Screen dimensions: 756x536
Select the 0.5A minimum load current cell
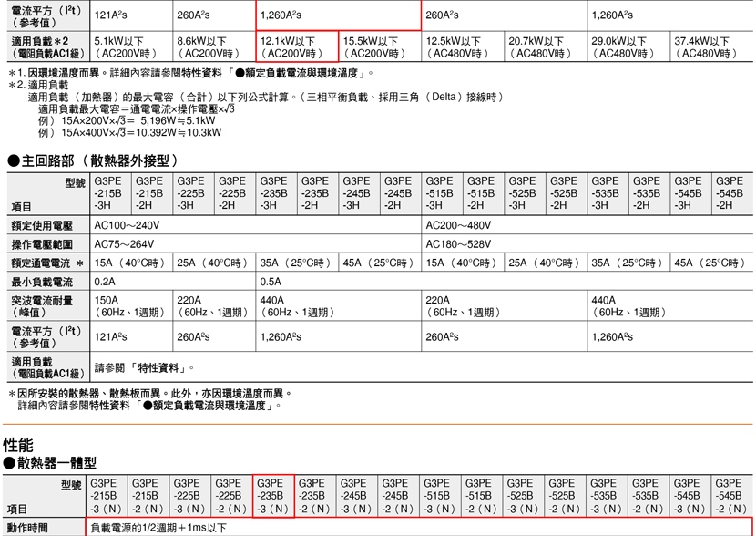tap(505, 282)
